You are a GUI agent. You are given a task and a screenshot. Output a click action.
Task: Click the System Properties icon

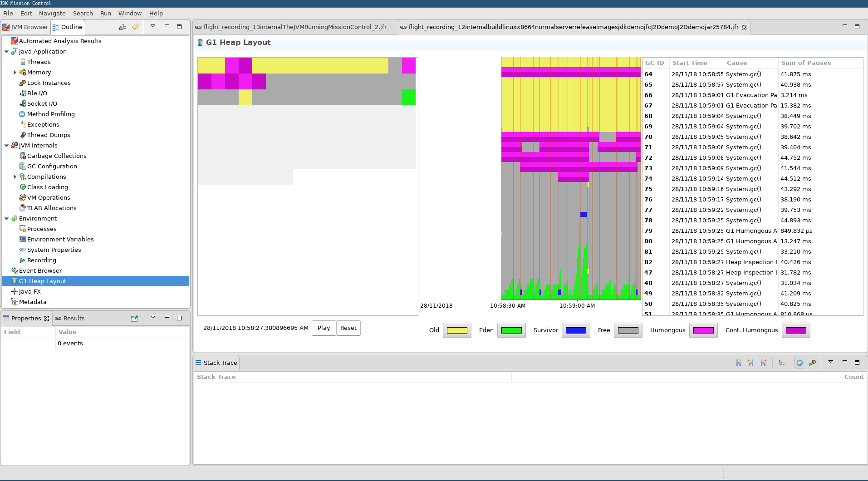point(23,250)
